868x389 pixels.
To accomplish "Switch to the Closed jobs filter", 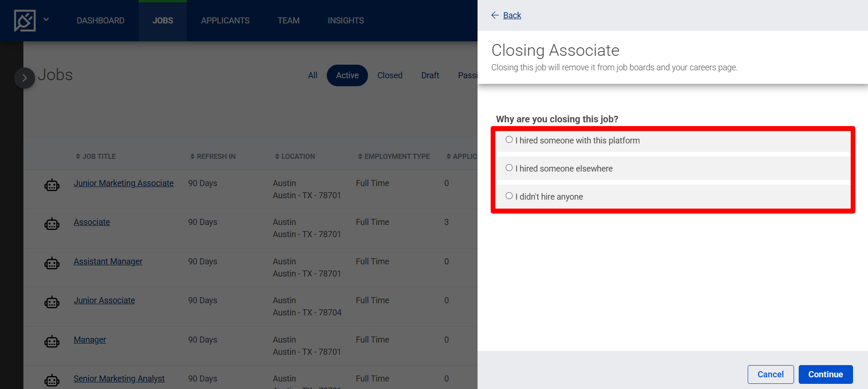I will 390,75.
